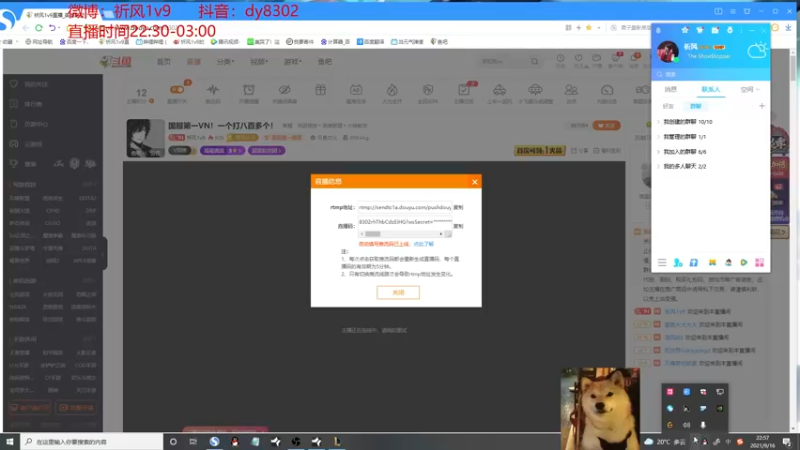Image resolution: width=800 pixels, height=450 pixels.
Task: Click the stream code horizontal scrollbar thumb
Action: click(x=373, y=234)
